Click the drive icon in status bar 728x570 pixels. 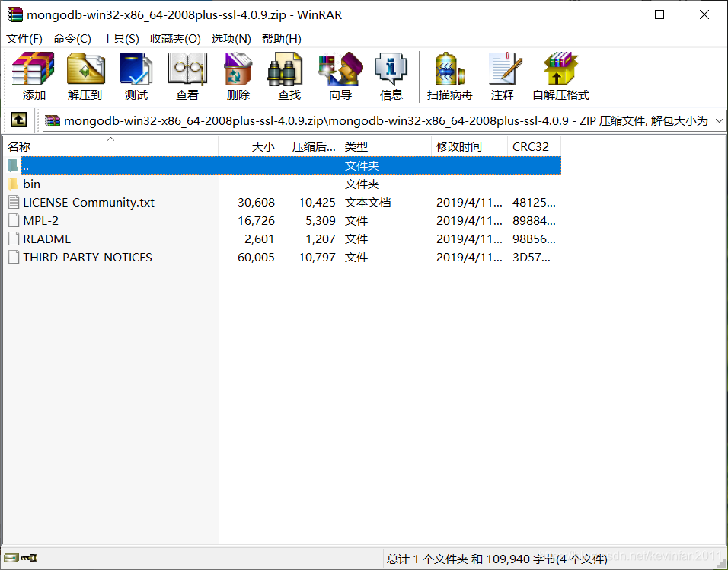tap(11, 558)
